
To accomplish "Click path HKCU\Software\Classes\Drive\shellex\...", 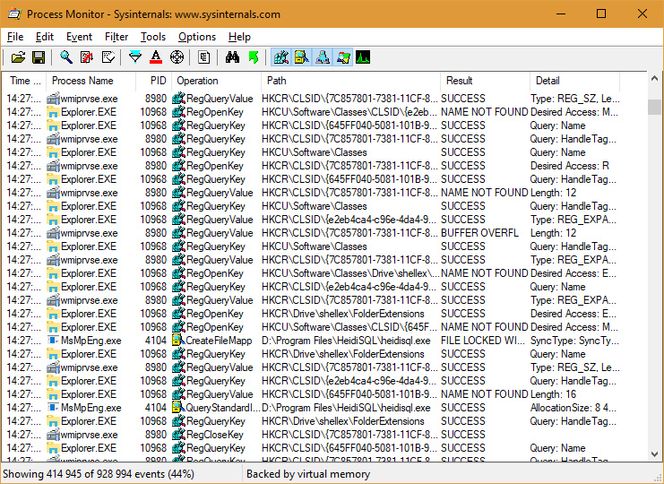I will pos(350,273).
